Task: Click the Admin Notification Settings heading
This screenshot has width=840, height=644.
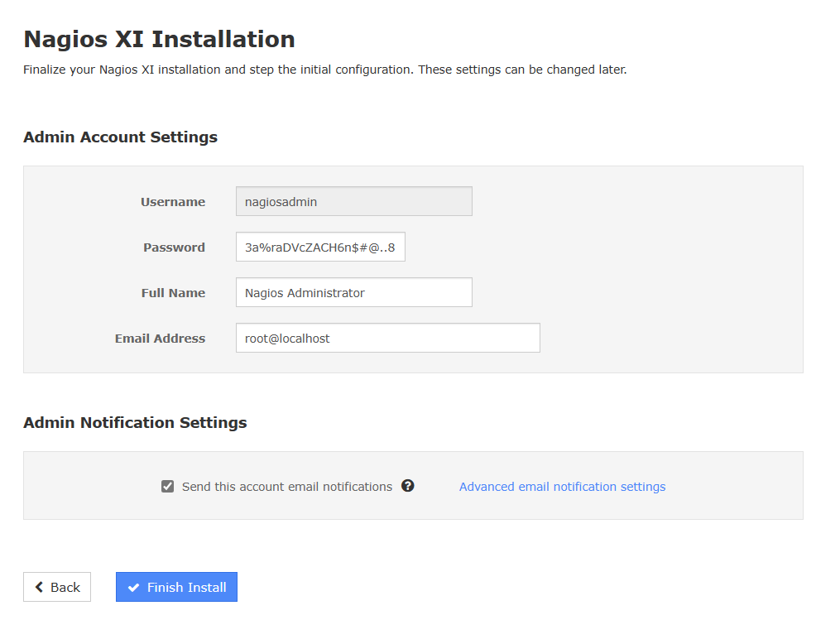Action: [135, 423]
